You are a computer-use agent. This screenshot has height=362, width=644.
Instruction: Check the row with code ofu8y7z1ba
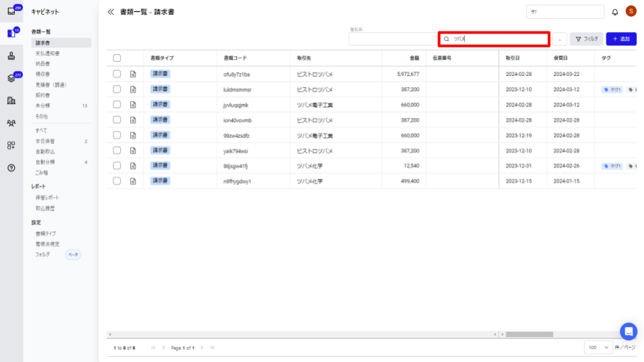click(117, 74)
